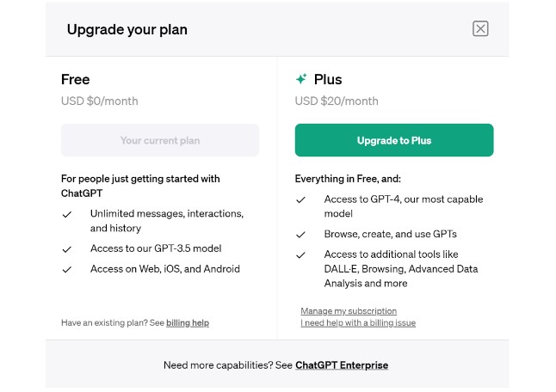
Task: Click the USD $20/month price text
Action: tap(337, 101)
